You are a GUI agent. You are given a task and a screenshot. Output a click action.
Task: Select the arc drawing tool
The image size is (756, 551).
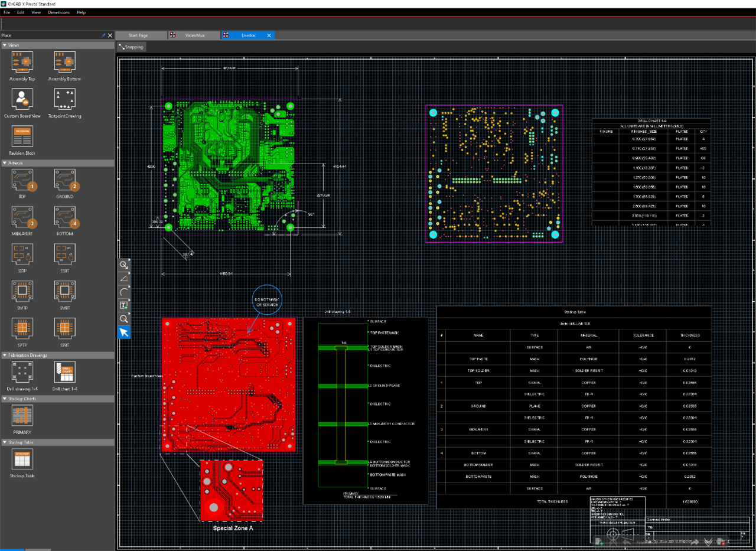point(124,292)
